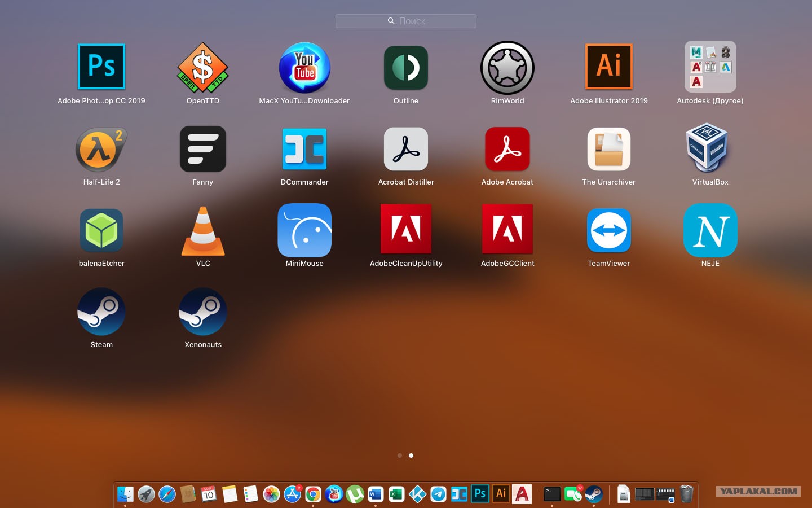Open uTorrent from the Dock
Viewport: 812px width, 508px height.
click(355, 494)
